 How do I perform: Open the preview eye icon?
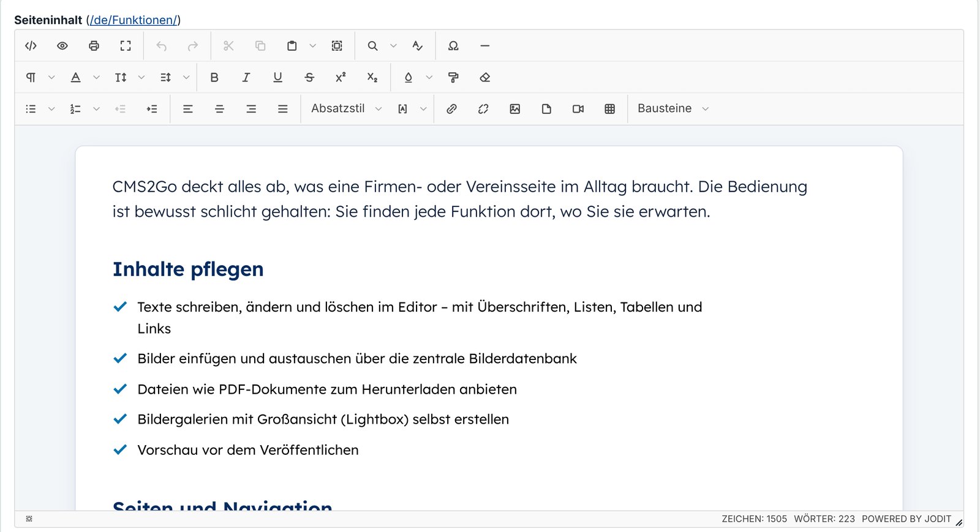(x=62, y=46)
